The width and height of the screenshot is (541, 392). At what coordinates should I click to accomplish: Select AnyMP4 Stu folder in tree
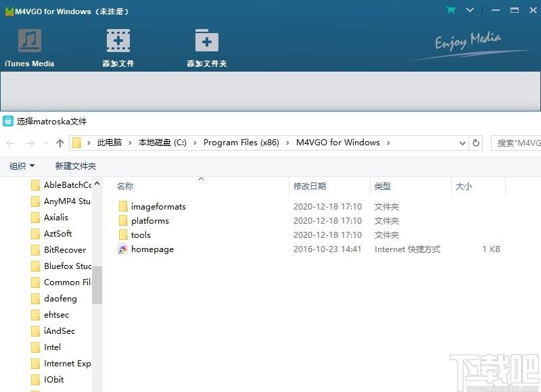[62, 201]
